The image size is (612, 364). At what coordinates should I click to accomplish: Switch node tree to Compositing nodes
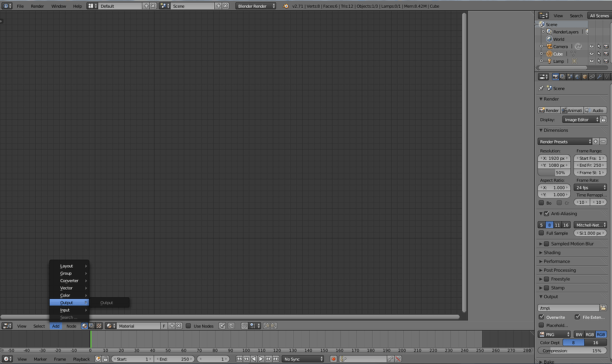coord(92,326)
